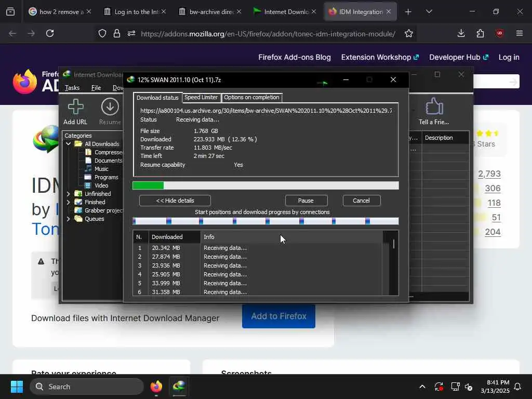Open the Firefox hamburger application menu
This screenshot has height=399, width=532.
pyautogui.click(x=520, y=33)
